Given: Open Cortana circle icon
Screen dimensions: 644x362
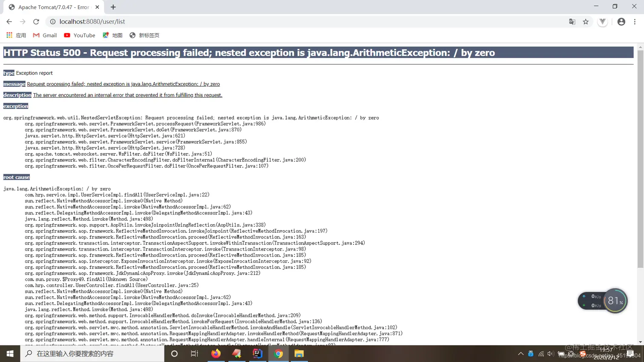Looking at the screenshot, I should tap(174, 353).
